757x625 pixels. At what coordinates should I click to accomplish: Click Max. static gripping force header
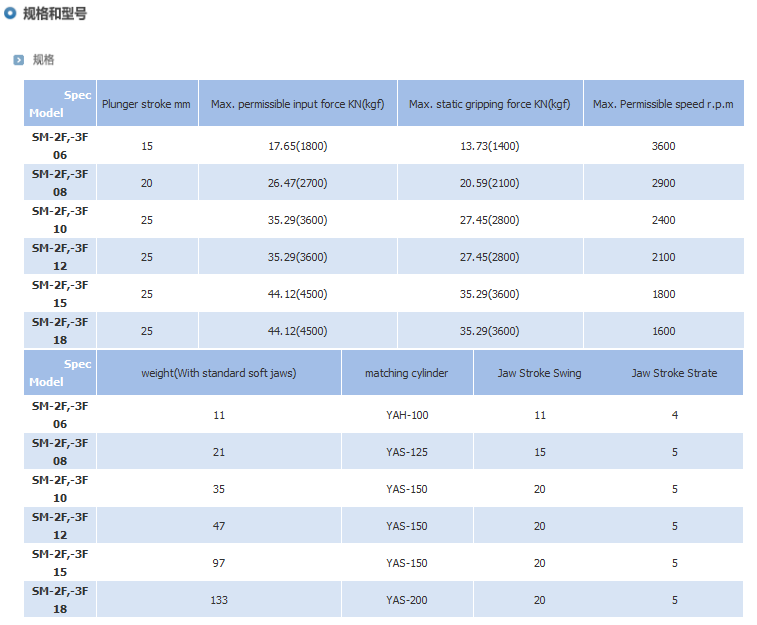(489, 104)
